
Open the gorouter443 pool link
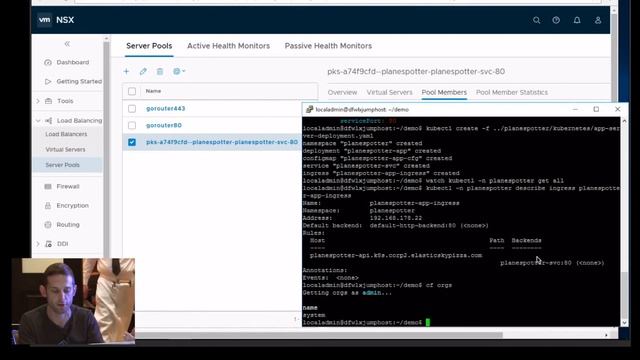click(x=165, y=109)
